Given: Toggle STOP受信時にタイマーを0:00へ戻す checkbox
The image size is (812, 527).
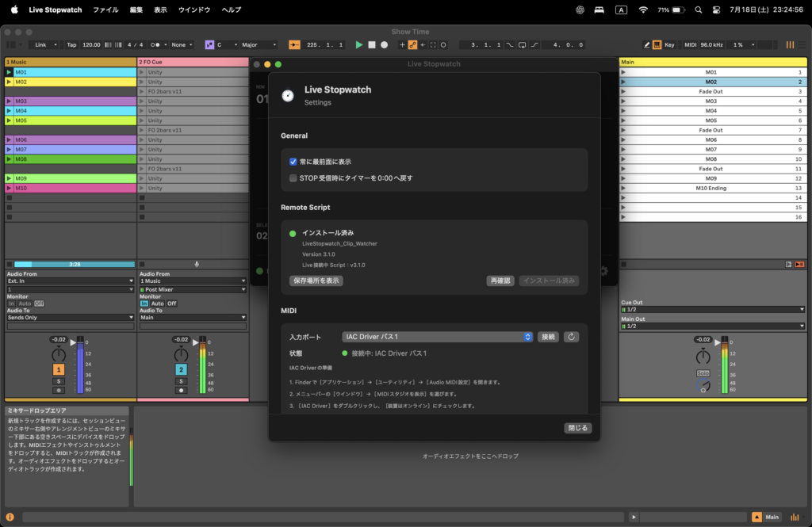Looking at the screenshot, I should pos(293,178).
